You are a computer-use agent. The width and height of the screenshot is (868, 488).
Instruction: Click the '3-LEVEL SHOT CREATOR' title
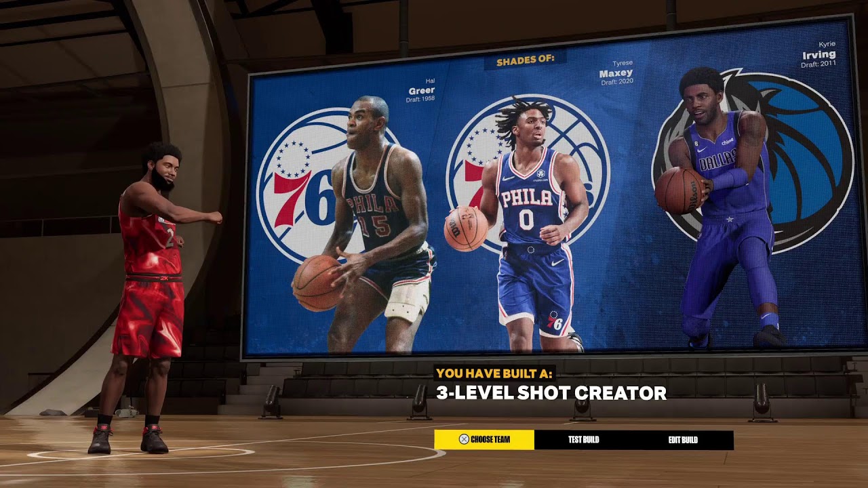(x=551, y=392)
